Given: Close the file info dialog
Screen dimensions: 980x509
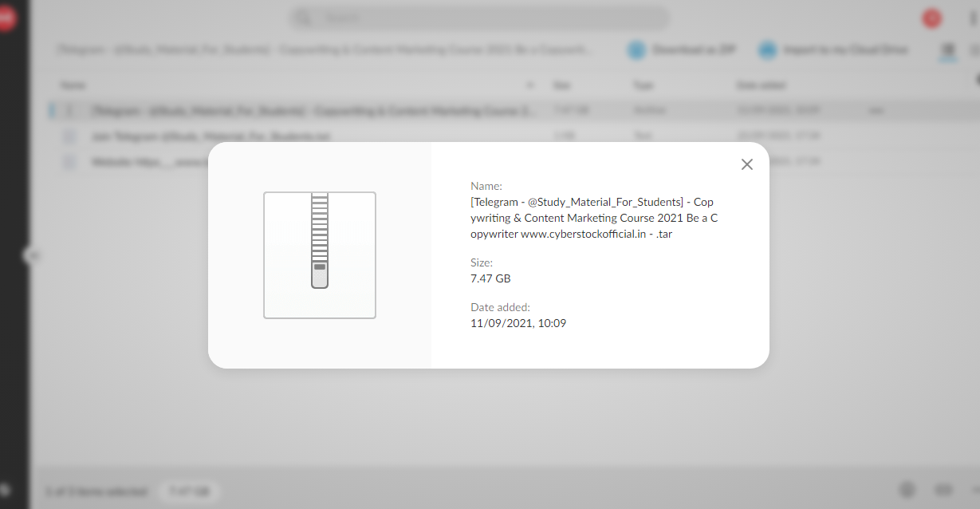Looking at the screenshot, I should click(x=746, y=164).
